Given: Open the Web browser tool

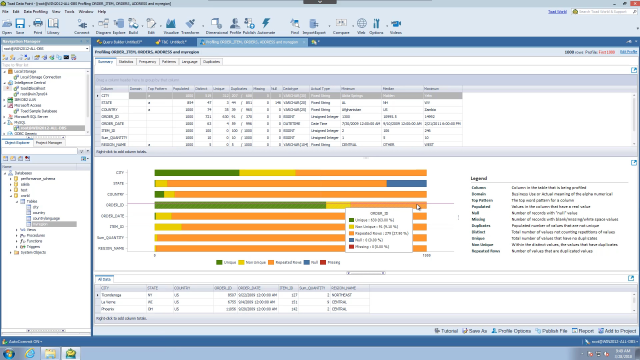Looking at the screenshot, I should tap(361, 26).
